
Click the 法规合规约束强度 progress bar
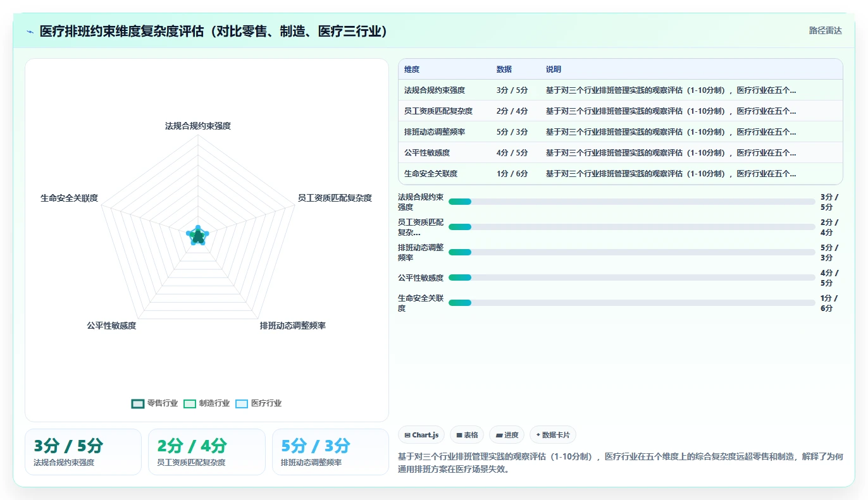point(632,202)
